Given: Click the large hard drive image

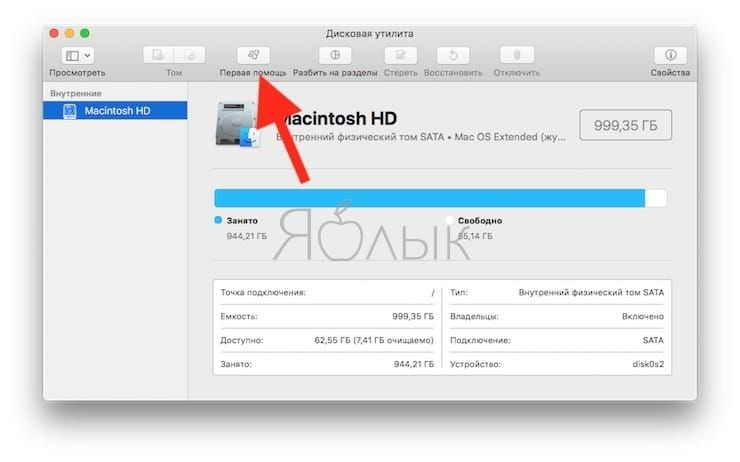Looking at the screenshot, I should (x=237, y=124).
